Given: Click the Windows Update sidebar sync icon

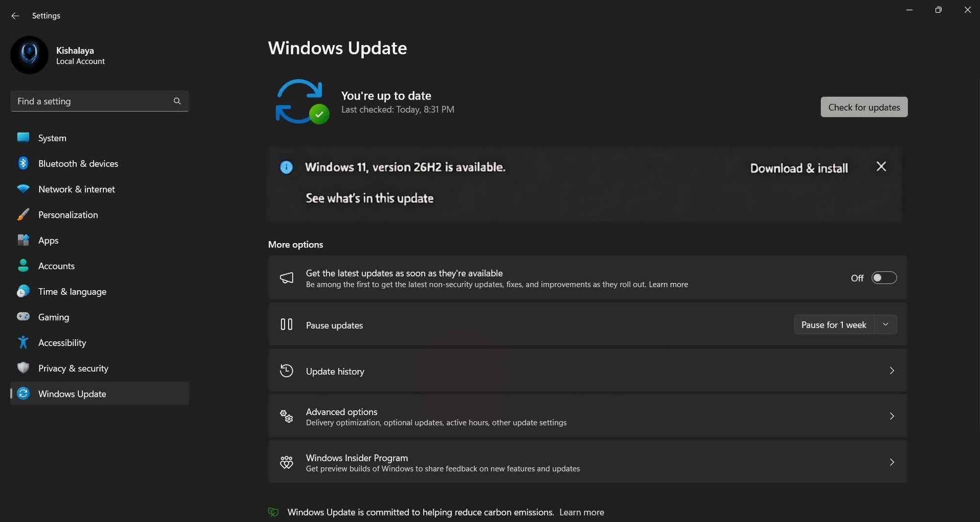Looking at the screenshot, I should [x=23, y=394].
